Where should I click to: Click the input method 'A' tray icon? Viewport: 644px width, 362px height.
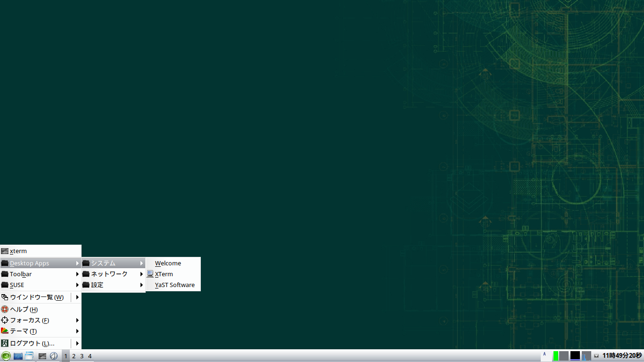point(545,356)
